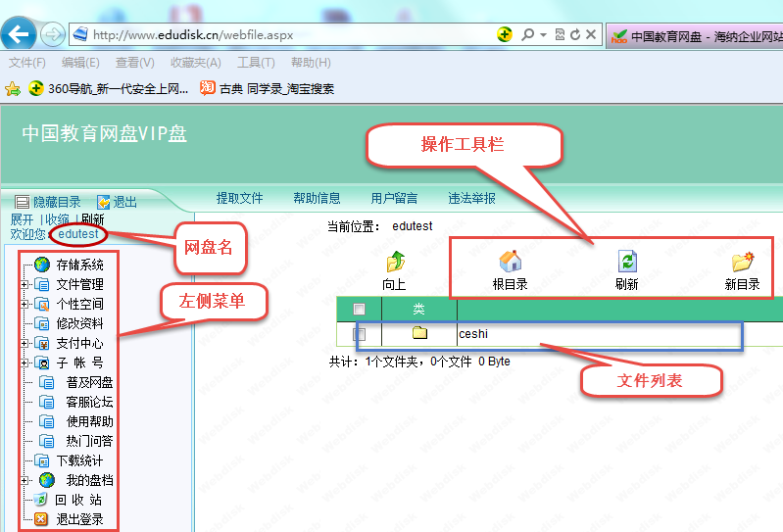Open 用户留言 in the top navigation
Viewport: 783px width, 532px height.
[394, 198]
